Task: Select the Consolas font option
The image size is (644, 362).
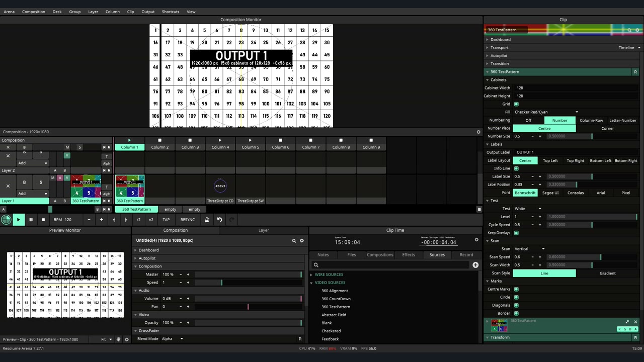Action: point(576,193)
